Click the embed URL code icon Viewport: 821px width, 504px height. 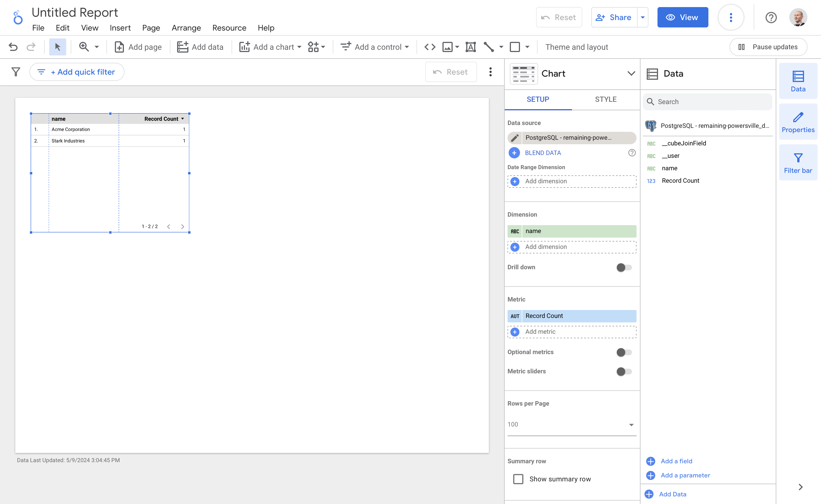coord(430,47)
